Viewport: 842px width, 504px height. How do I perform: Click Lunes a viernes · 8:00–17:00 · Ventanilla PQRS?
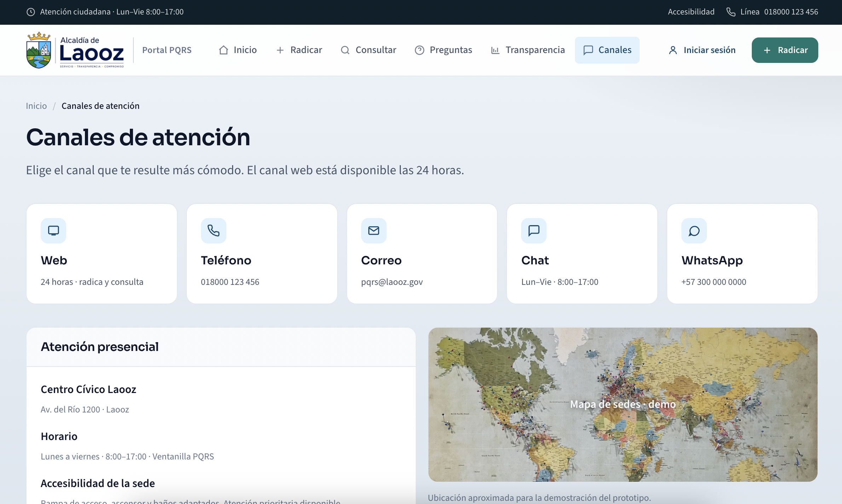[x=127, y=457]
